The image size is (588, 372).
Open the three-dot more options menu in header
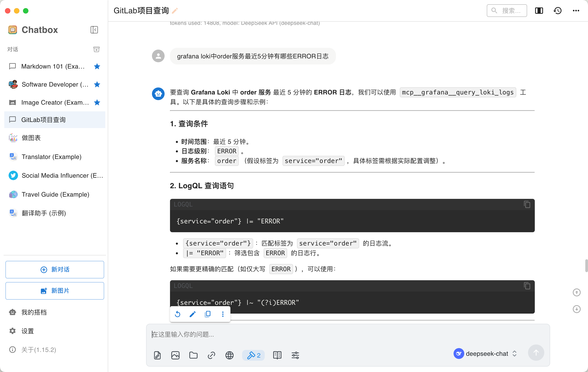(576, 11)
